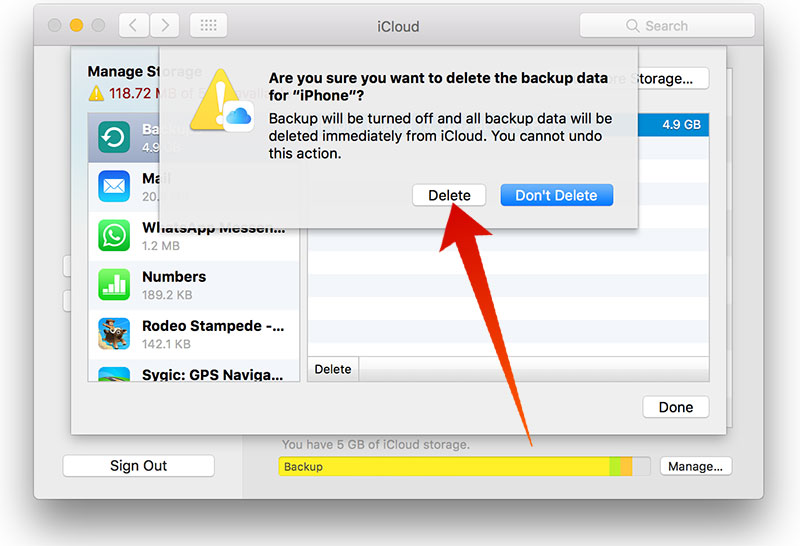Choose the WhatsApp Messenger icon

pos(115,235)
